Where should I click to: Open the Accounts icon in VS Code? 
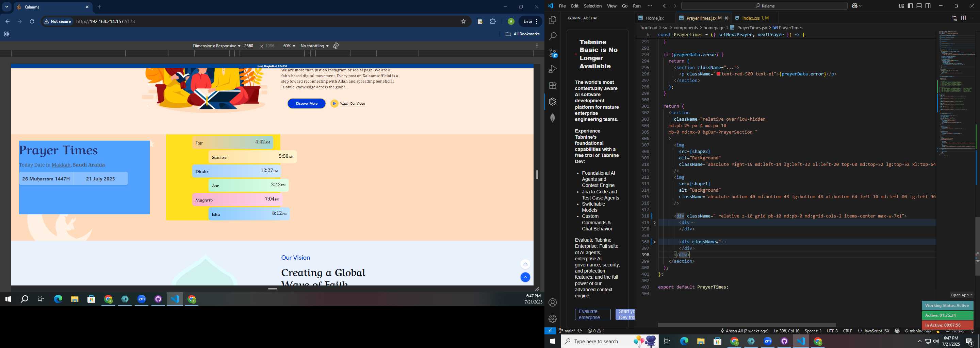coord(552,302)
